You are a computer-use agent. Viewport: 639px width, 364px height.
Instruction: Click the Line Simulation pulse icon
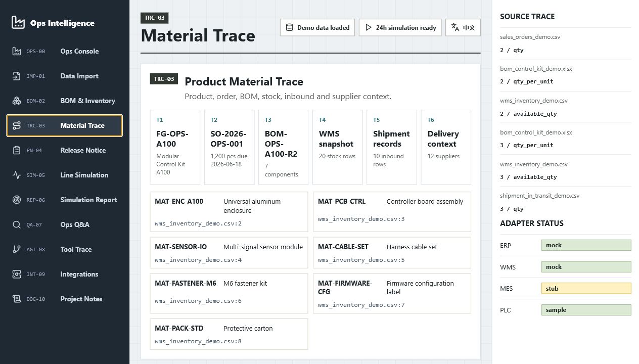pos(17,175)
